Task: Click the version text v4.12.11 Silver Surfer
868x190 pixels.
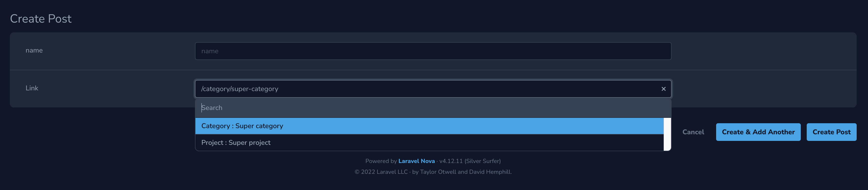Action: click(470, 161)
